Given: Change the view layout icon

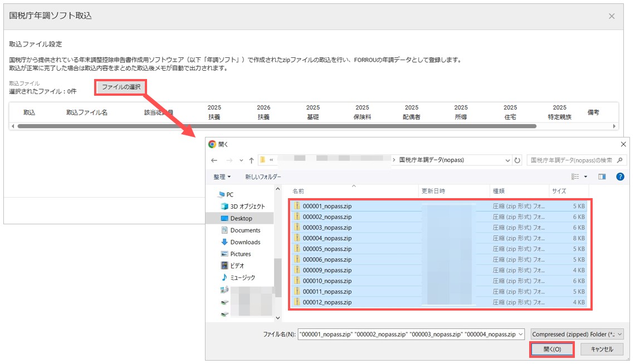Looking at the screenshot, I should coord(575,176).
